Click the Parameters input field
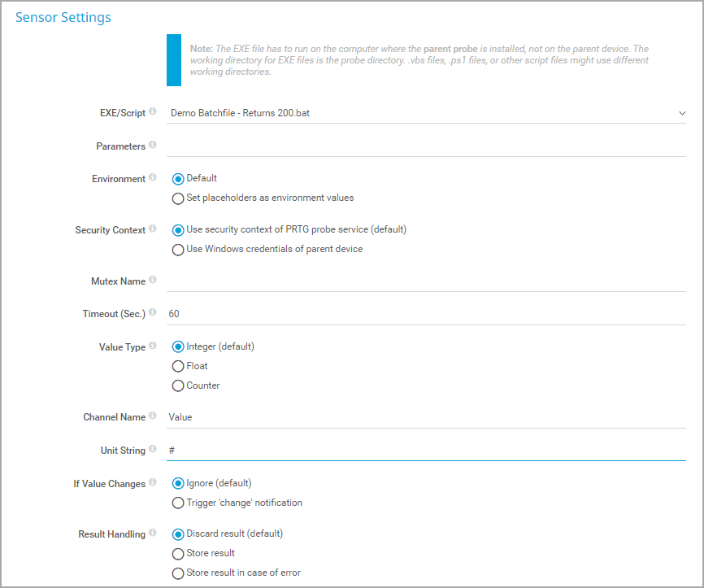The image size is (704, 588). [426, 146]
